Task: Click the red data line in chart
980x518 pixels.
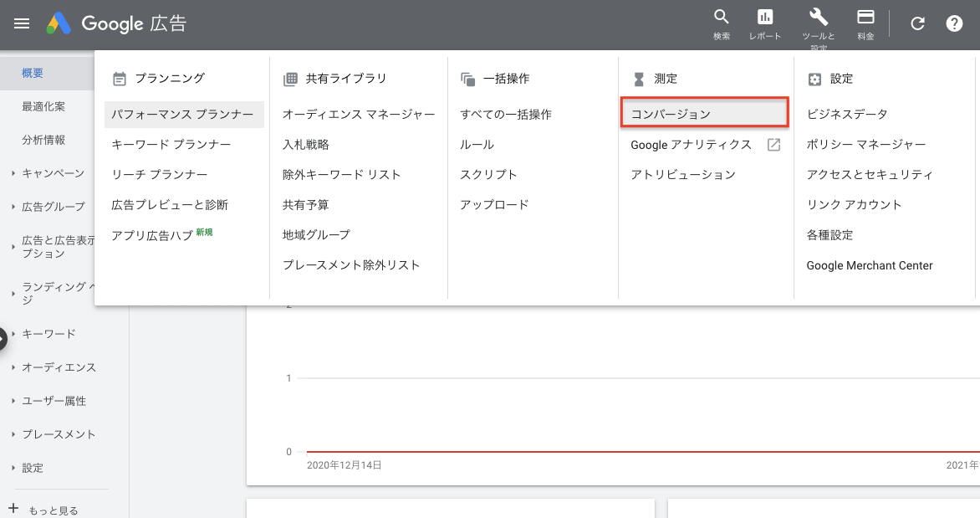Action: 643,452
